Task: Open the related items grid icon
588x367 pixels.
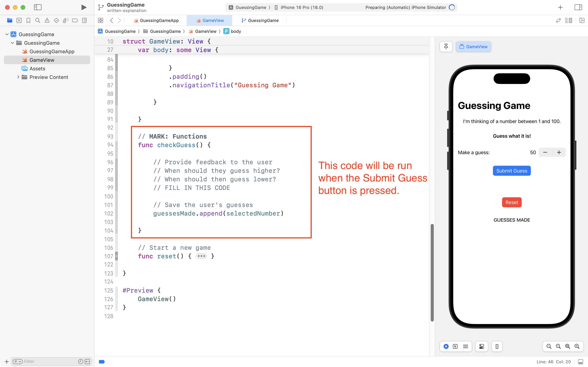Action: [x=101, y=20]
